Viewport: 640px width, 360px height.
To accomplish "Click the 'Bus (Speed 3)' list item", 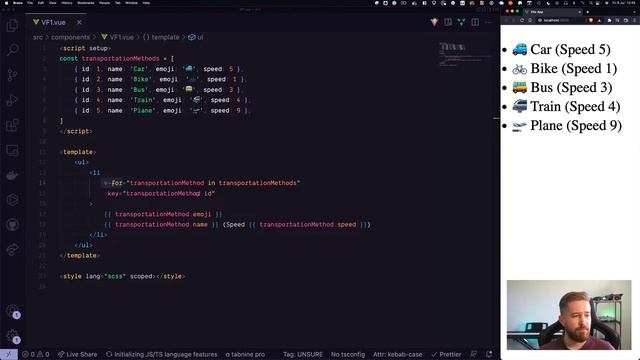I will coord(562,87).
